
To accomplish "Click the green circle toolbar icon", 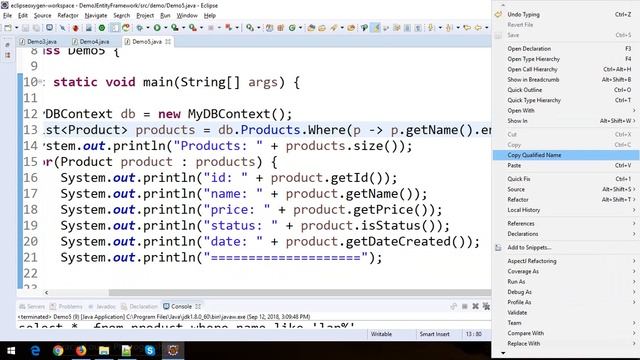I will click(102, 28).
